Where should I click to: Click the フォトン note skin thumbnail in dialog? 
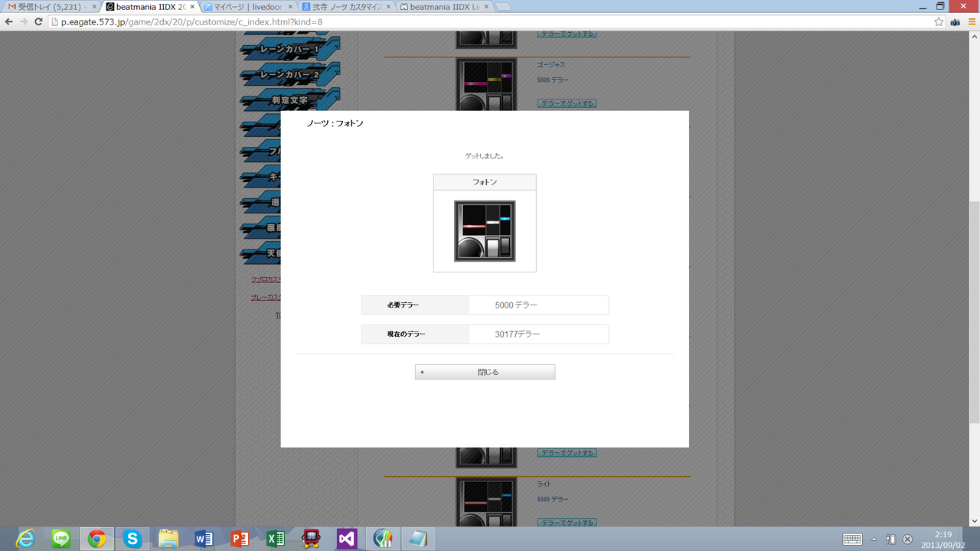coord(485,231)
